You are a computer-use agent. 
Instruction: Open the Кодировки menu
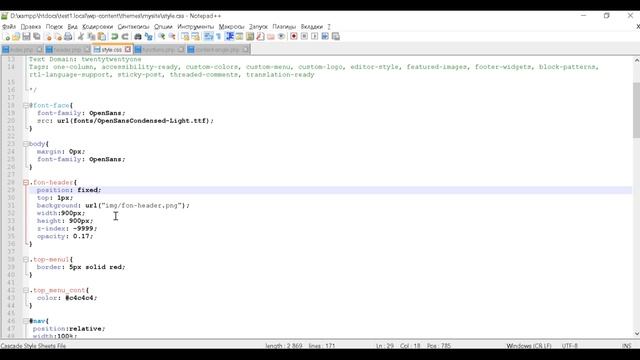(98, 27)
